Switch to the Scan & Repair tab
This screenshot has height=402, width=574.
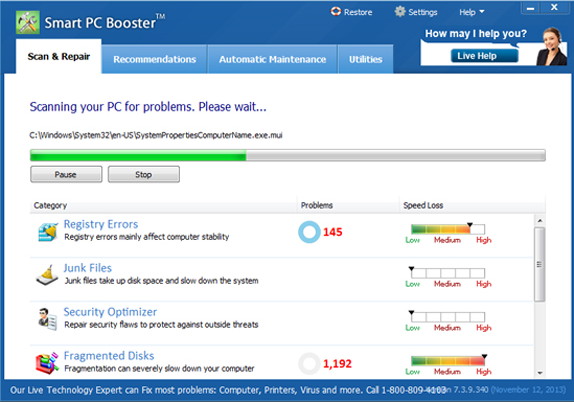(x=59, y=56)
